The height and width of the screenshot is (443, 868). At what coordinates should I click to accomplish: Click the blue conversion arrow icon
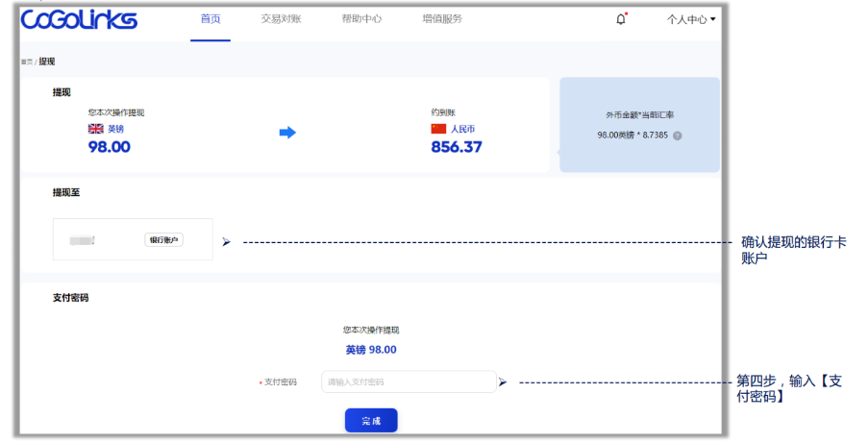coord(287,133)
